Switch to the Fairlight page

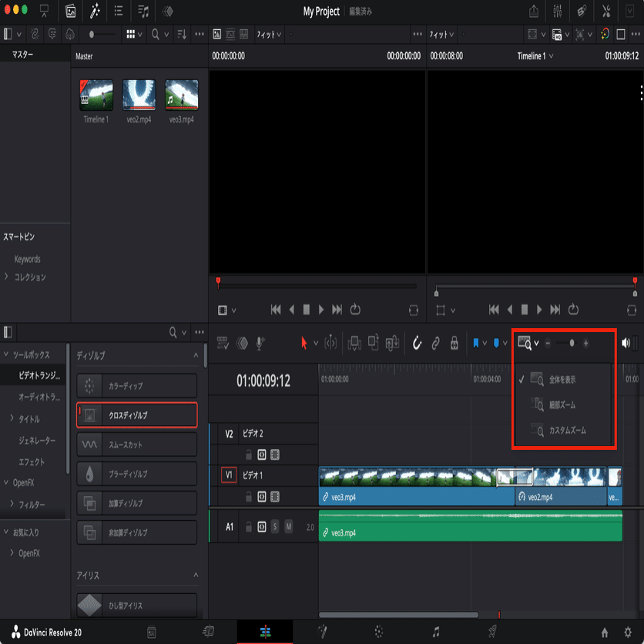click(436, 632)
